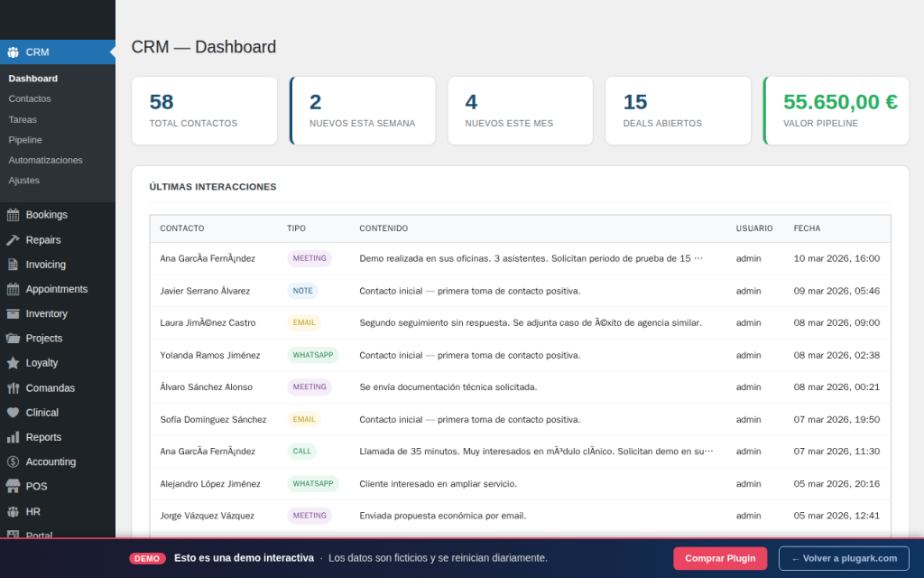Open Inventory via its box icon
924x578 pixels.
pos(13,314)
